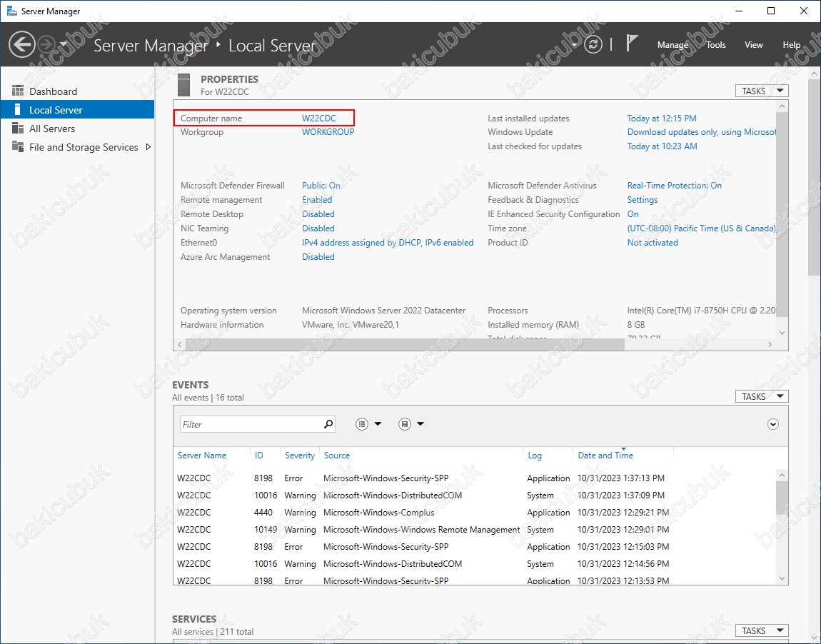Open the Events TASKS dropdown

(762, 397)
